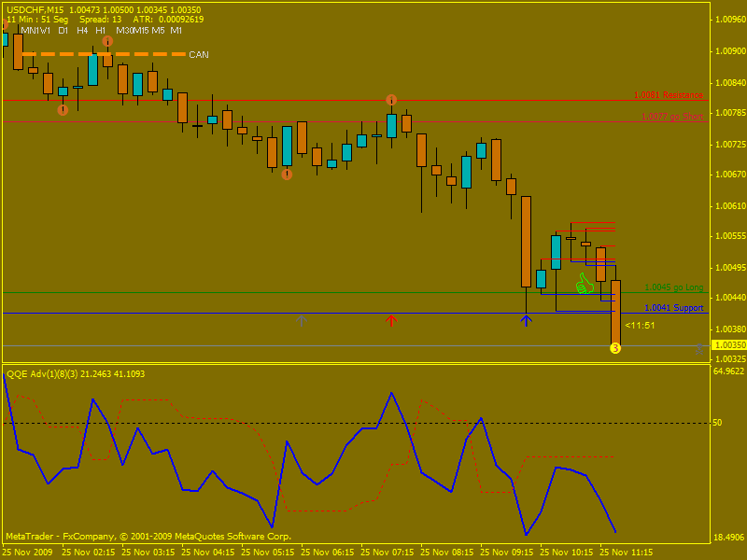The height and width of the screenshot is (560, 747).
Task: Select the H4 timeframe label
Action: [82, 31]
